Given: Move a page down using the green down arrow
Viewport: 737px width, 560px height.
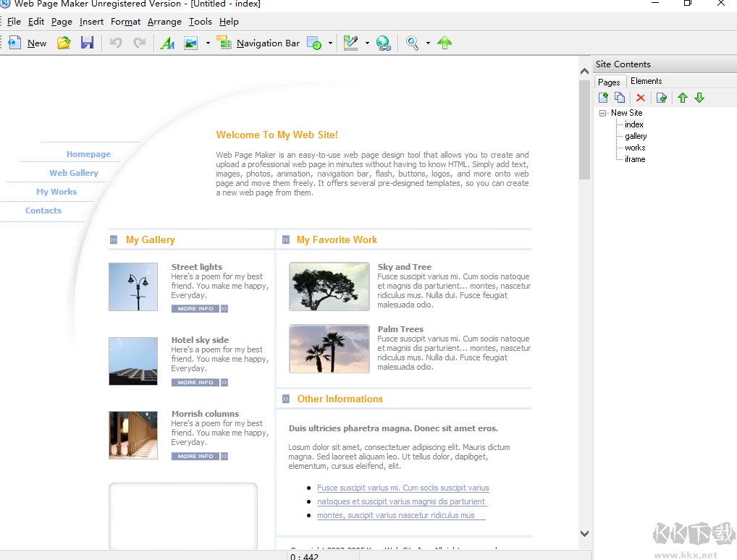Looking at the screenshot, I should click(x=699, y=97).
